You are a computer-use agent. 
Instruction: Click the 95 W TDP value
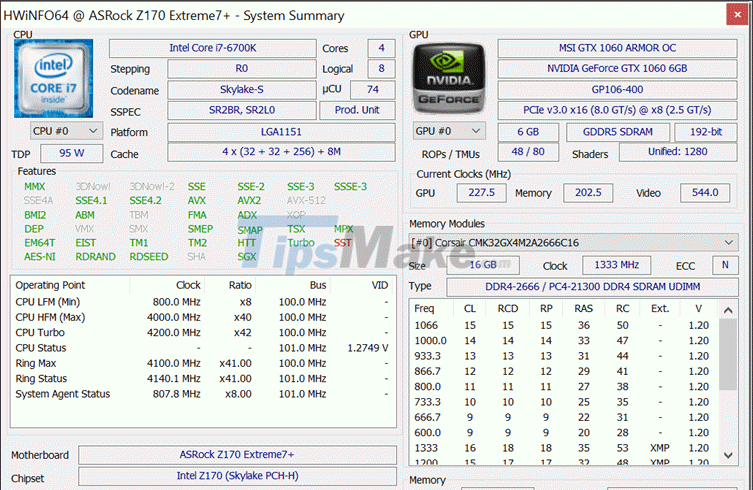pos(72,154)
